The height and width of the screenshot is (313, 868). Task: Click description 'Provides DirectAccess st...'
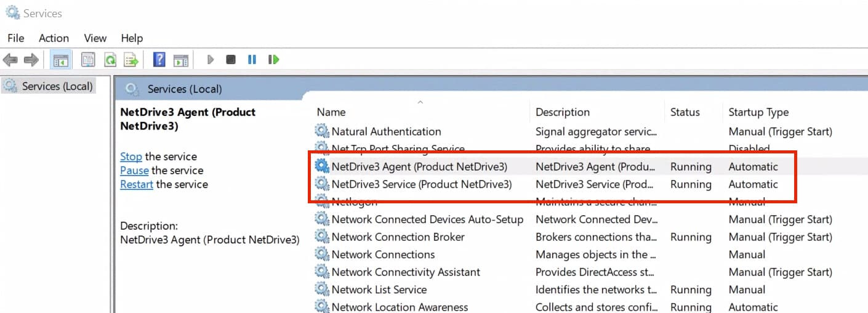pos(595,272)
